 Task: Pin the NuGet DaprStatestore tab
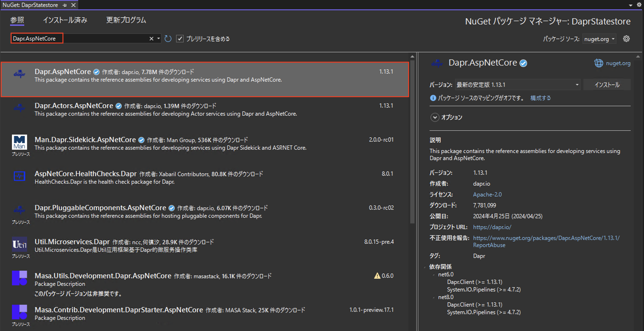pyautogui.click(x=65, y=5)
